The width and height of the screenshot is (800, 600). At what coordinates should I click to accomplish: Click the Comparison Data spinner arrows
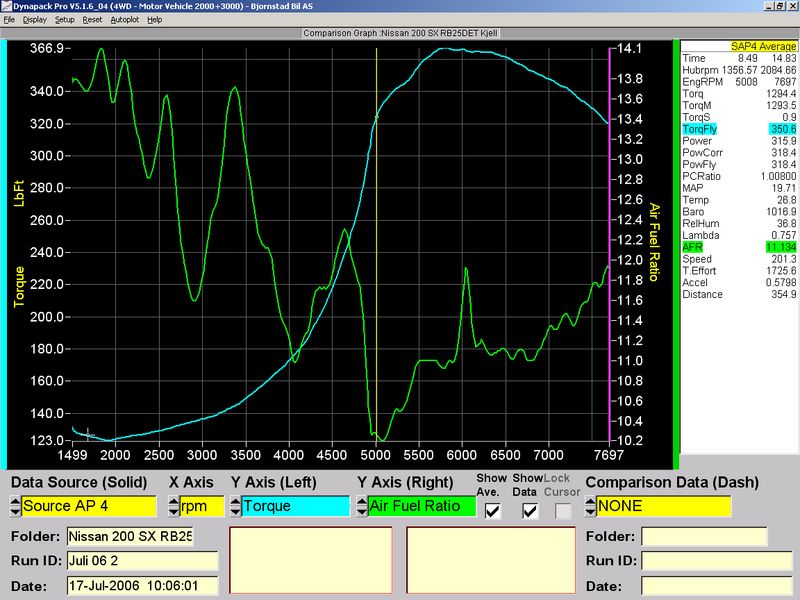590,506
